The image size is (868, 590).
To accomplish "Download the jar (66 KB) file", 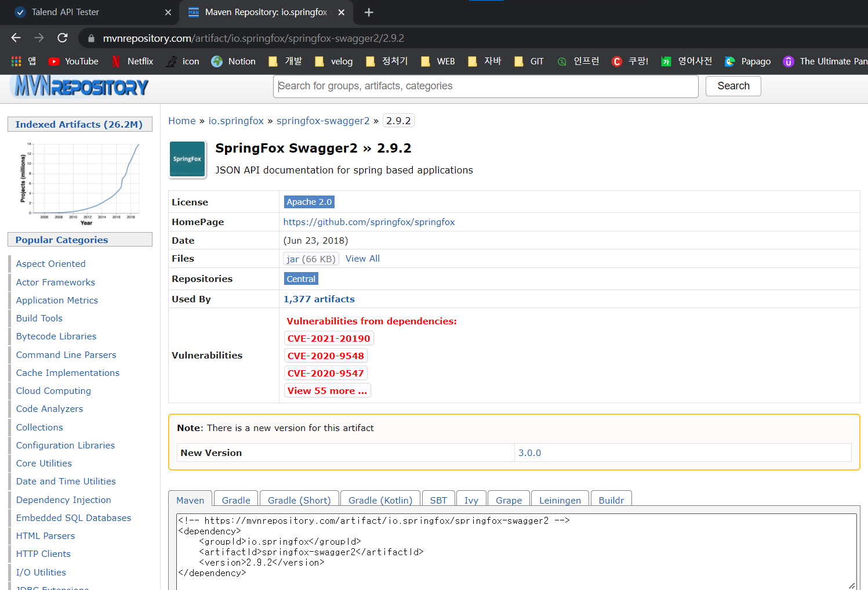I will point(311,259).
